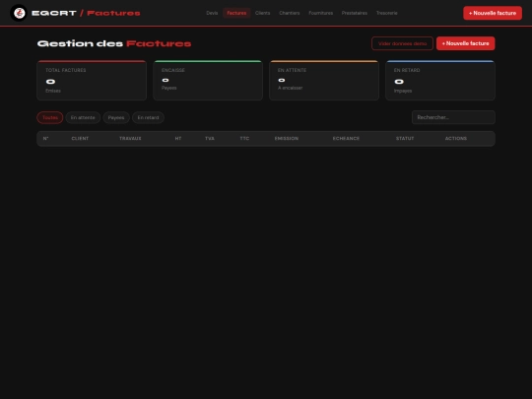Viewport: 532px width, 399px height.
Task: Click the TTC column header
Action: [244, 139]
